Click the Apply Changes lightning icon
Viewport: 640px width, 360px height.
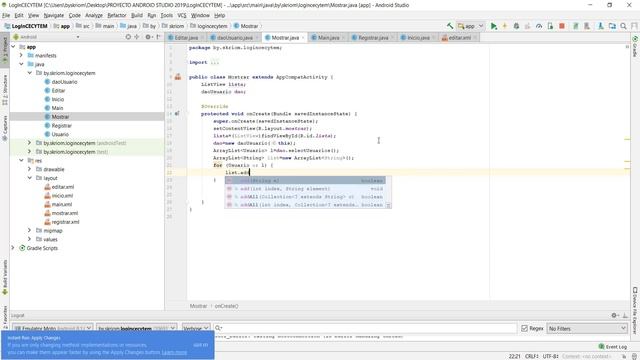click(504, 26)
